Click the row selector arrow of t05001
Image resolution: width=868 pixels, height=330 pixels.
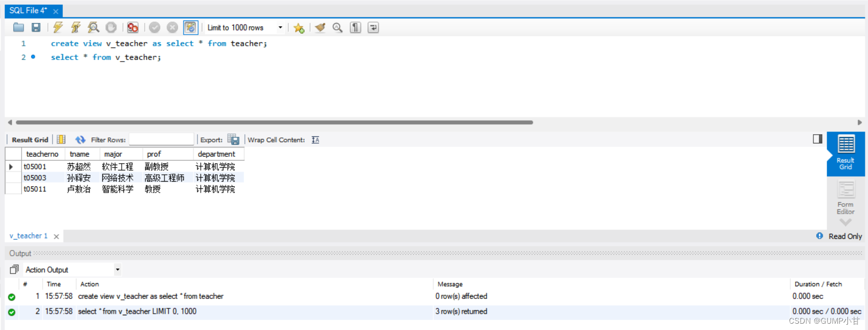11,166
